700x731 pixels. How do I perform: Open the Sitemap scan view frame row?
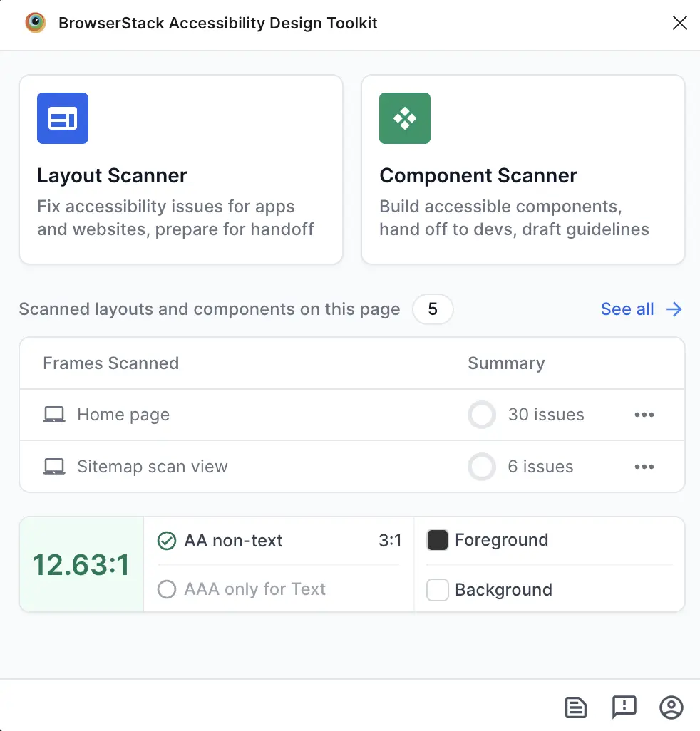click(x=153, y=467)
